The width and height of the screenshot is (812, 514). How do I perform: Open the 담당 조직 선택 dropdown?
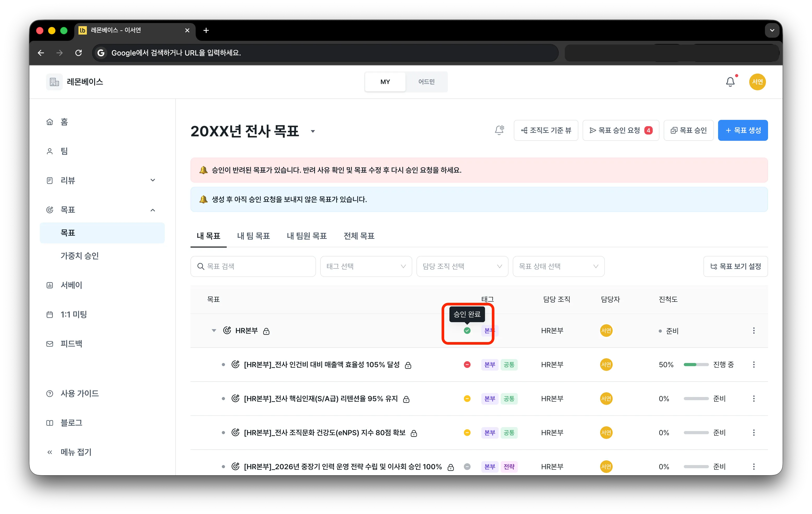pos(462,266)
